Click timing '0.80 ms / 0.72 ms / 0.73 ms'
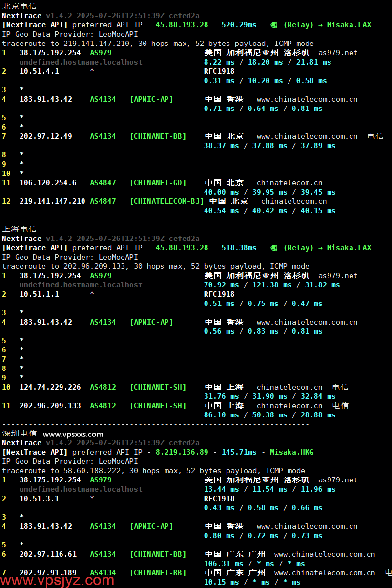 (x=263, y=536)
